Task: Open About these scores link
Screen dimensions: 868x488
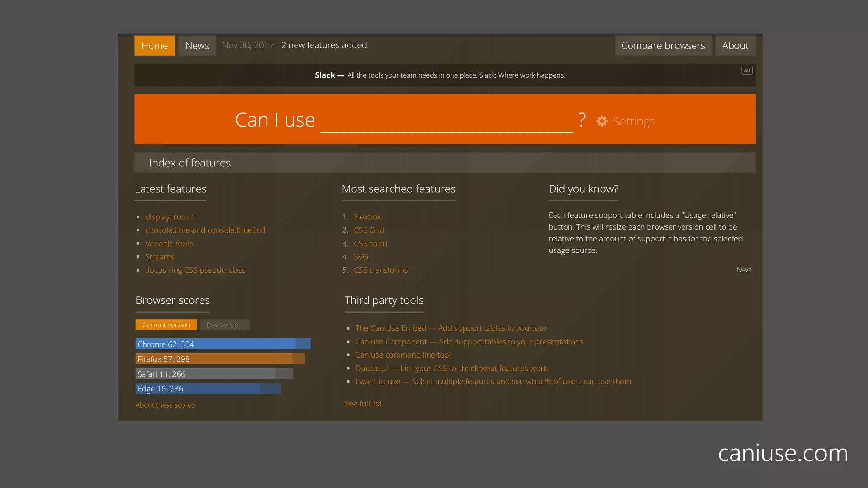Action: point(165,405)
